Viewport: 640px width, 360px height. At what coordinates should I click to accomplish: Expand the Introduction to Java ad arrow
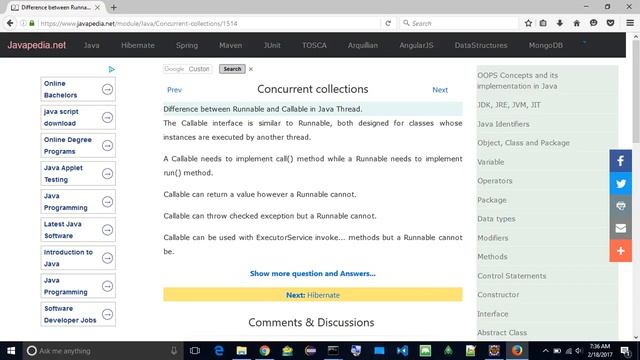pos(107,258)
